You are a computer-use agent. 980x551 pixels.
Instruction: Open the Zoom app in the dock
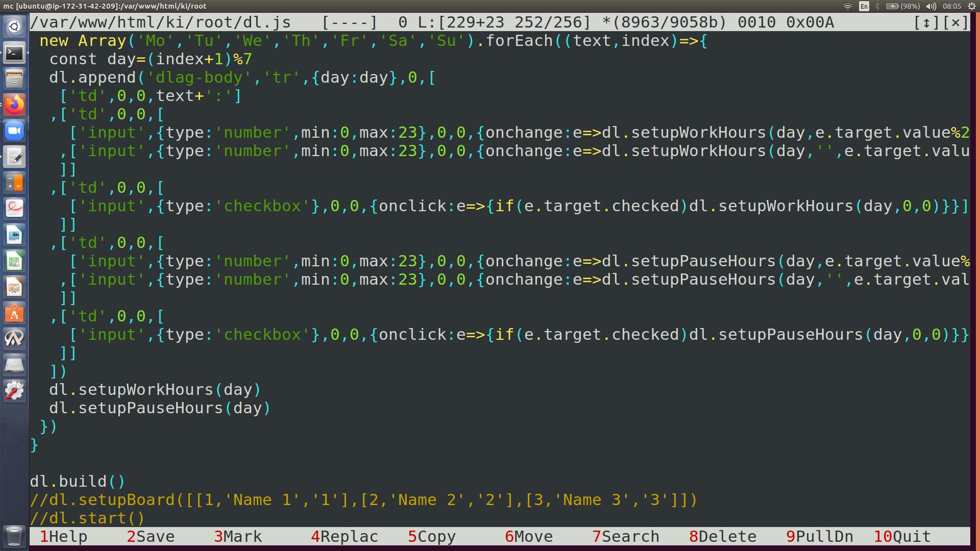(14, 131)
